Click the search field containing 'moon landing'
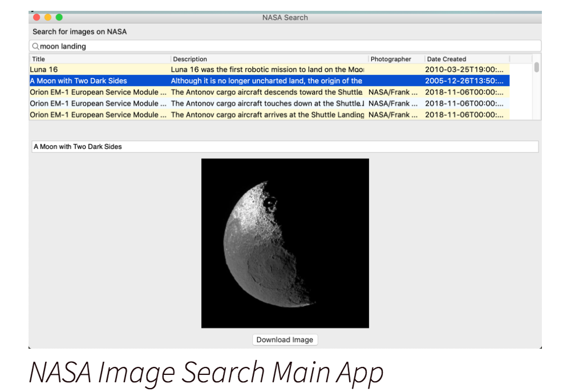Viewport: 575px width, 392px height. (x=285, y=46)
